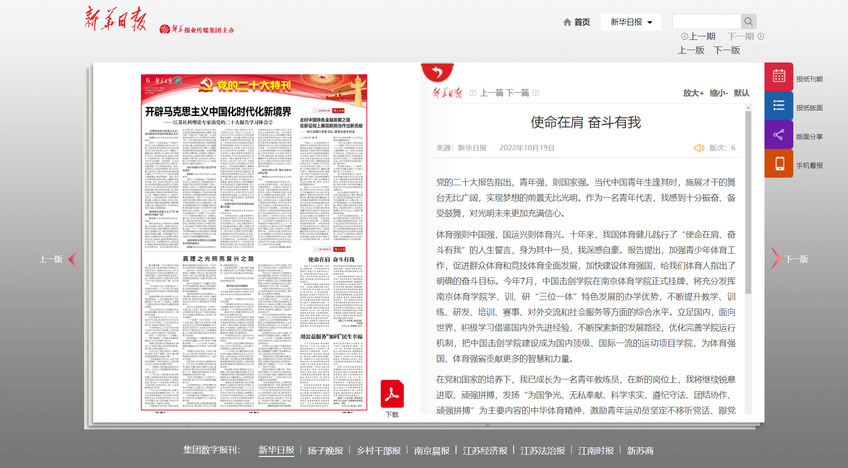Switch to 扬子晚报 in the footer
This screenshot has width=848, height=468.
(325, 450)
